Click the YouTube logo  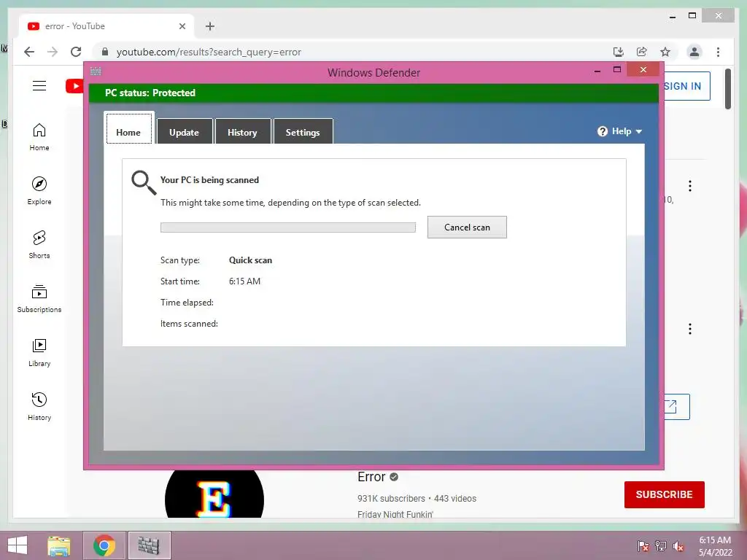pos(74,86)
